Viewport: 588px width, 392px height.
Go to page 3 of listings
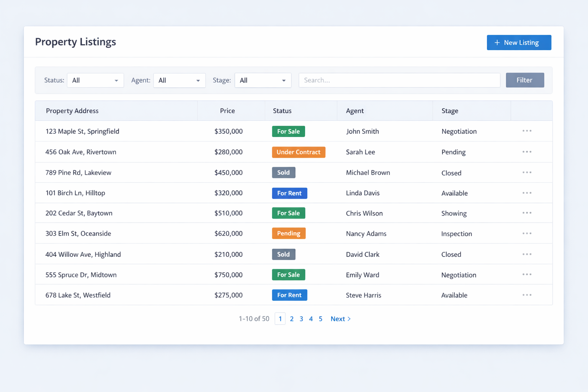(301, 318)
